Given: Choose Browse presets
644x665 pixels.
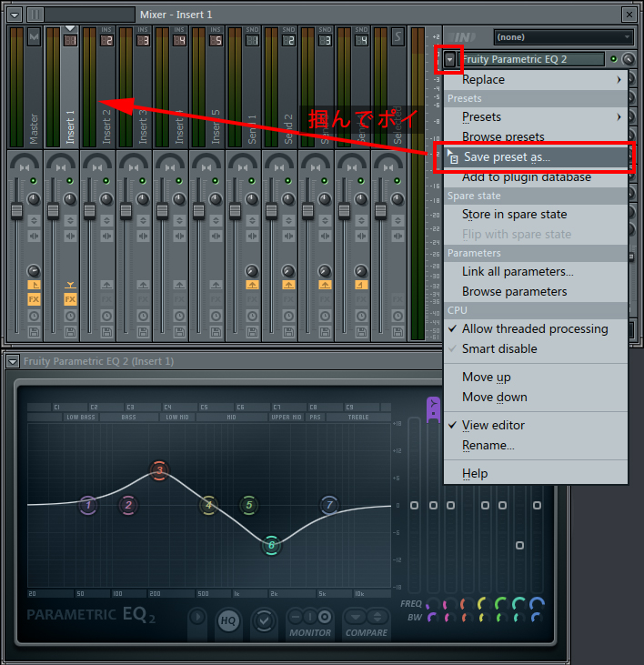Looking at the screenshot, I should (536, 136).
